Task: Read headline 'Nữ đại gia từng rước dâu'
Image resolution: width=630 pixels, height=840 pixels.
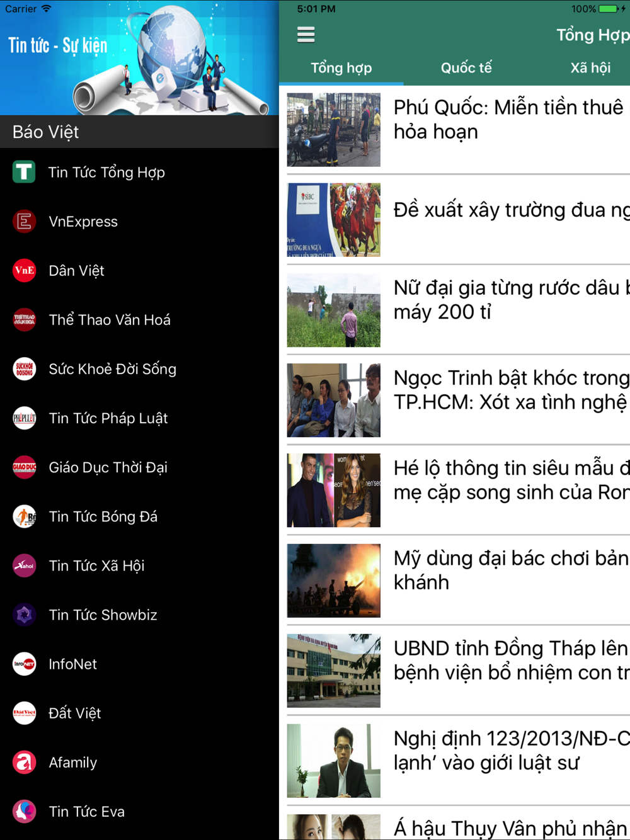Action: pos(512,300)
